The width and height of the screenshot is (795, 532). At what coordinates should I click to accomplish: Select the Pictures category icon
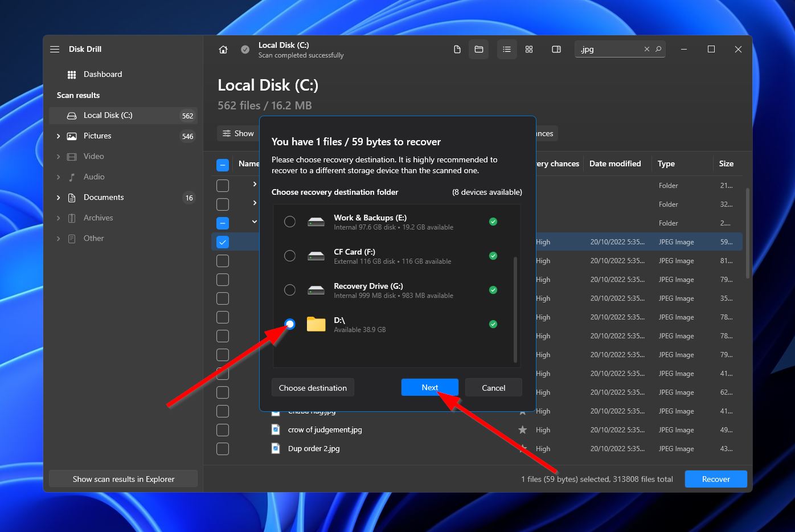[71, 136]
